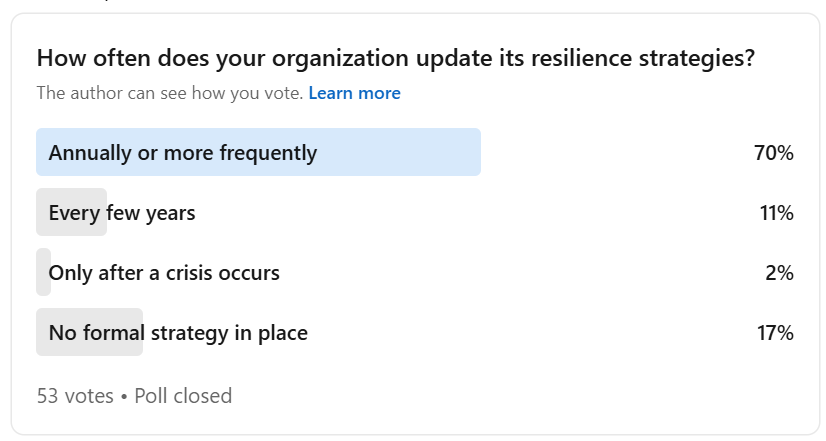The width and height of the screenshot is (826, 441).
Task: Click the 70% result percentage
Action: [x=773, y=153]
